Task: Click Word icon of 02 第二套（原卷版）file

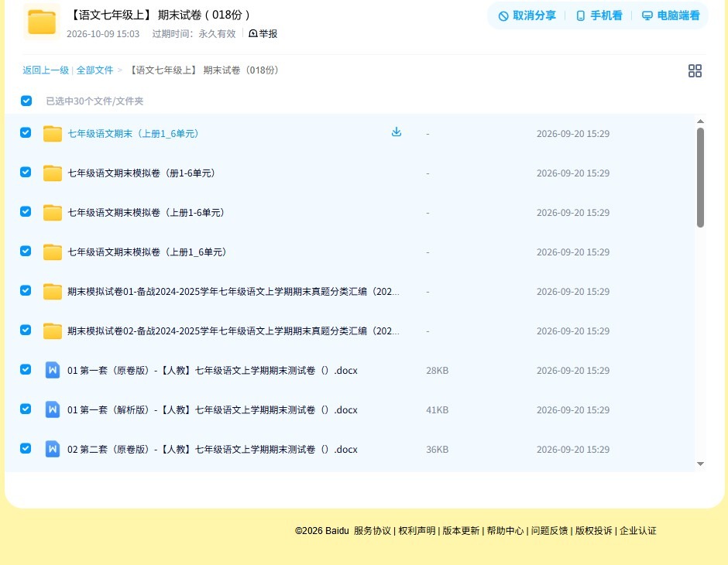Action: click(x=53, y=449)
